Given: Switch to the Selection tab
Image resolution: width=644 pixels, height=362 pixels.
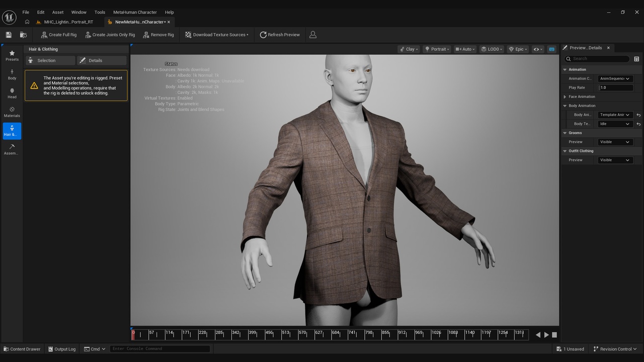Looking at the screenshot, I should coord(50,60).
